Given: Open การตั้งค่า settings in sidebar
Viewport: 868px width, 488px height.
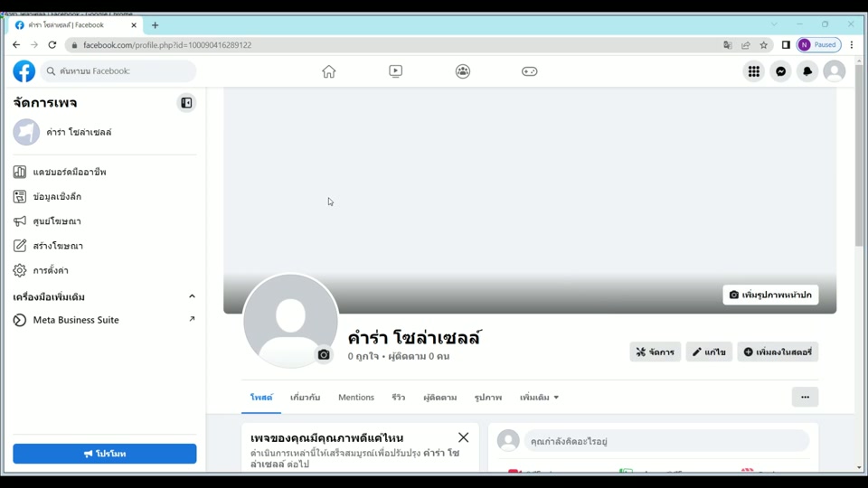Looking at the screenshot, I should tap(105, 270).
